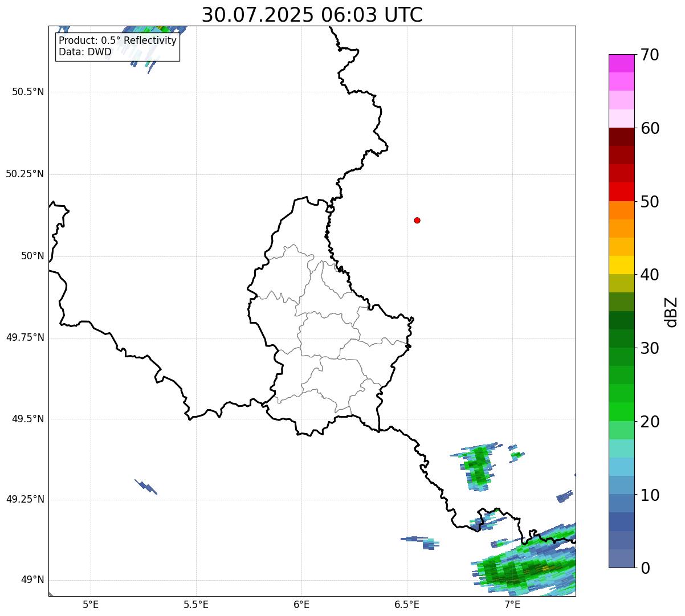
Task: Click the 50.25°N latitude label
Action: coord(25,174)
